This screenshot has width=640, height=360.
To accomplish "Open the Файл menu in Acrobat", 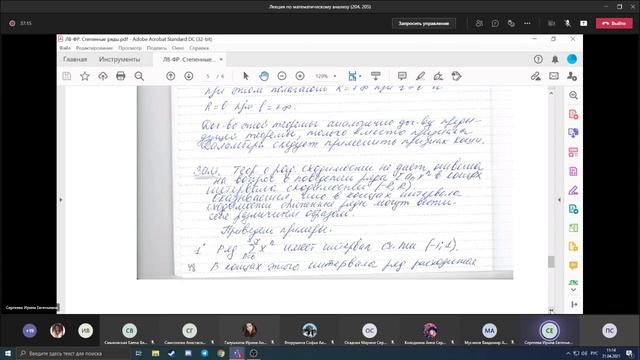I will point(65,48).
